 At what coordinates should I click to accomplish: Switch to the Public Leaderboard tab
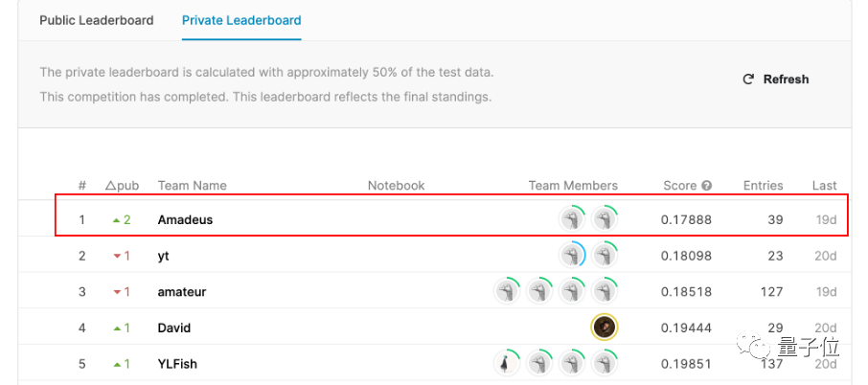[97, 20]
